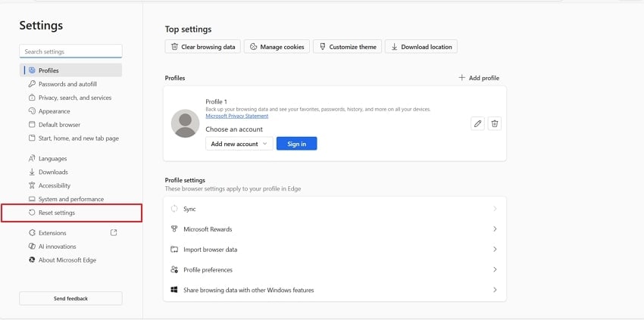Click the Extensions puzzle icon
Screen dimensions: 644x320
coord(32,232)
